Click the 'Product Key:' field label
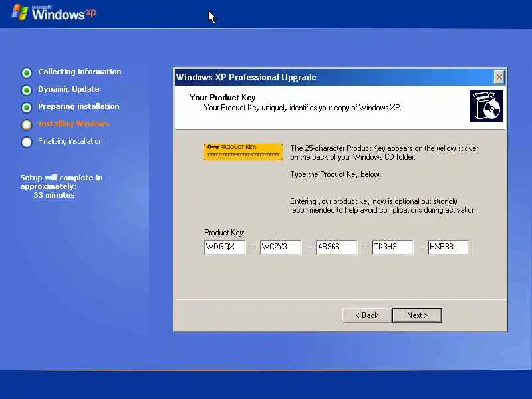532x399 pixels. point(224,232)
